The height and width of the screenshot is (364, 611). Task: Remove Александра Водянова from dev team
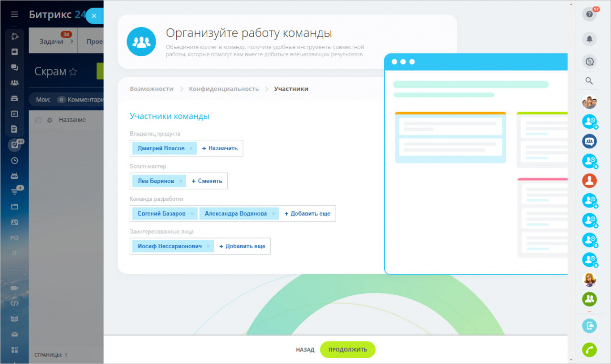274,214
